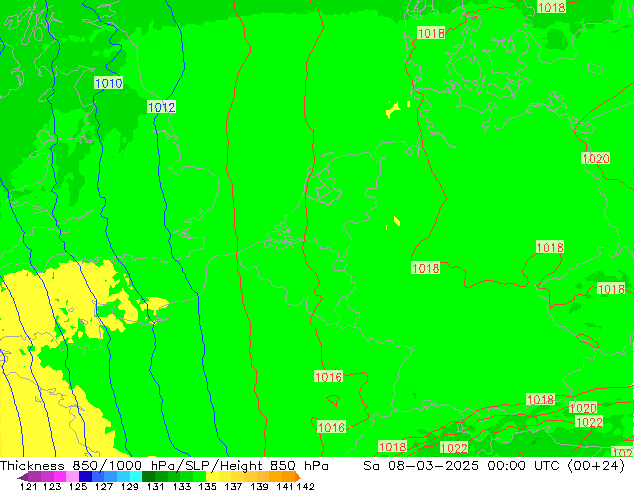The width and height of the screenshot is (634, 490).
Task: Click the date Sa 08-03-2025
Action: [x=421, y=466]
